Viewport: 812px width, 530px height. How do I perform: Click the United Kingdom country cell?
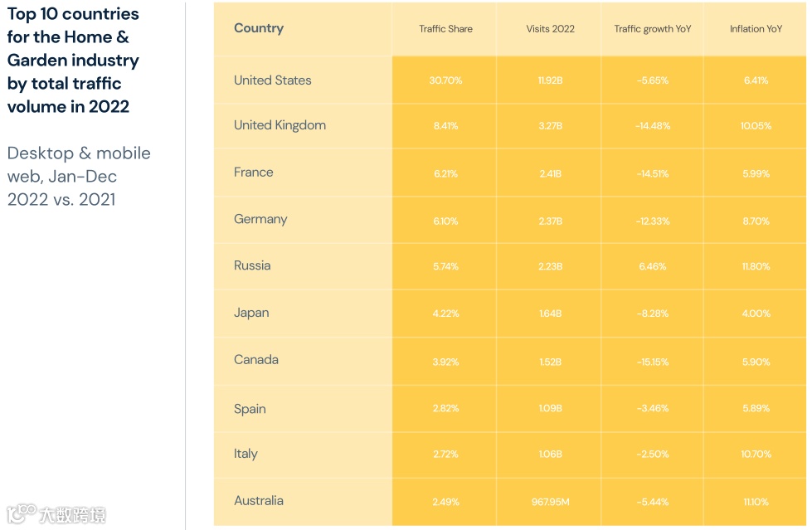[280, 125]
